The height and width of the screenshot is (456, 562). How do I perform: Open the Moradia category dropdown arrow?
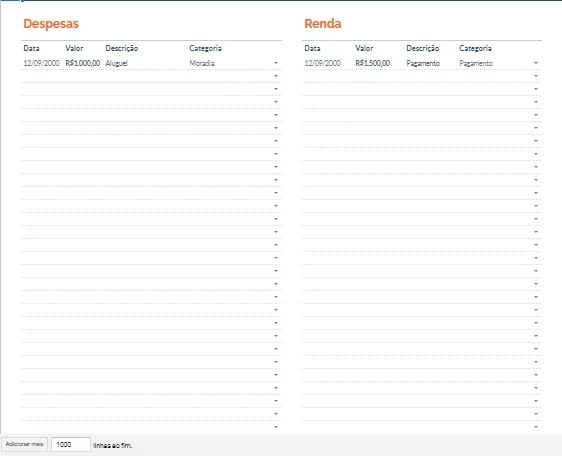click(x=276, y=63)
